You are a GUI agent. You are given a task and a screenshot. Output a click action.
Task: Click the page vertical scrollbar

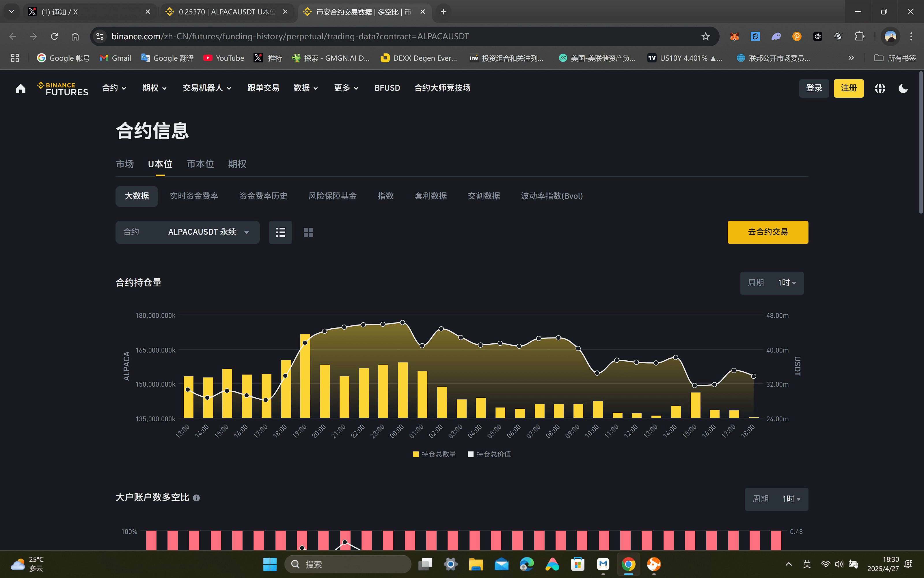click(x=921, y=142)
